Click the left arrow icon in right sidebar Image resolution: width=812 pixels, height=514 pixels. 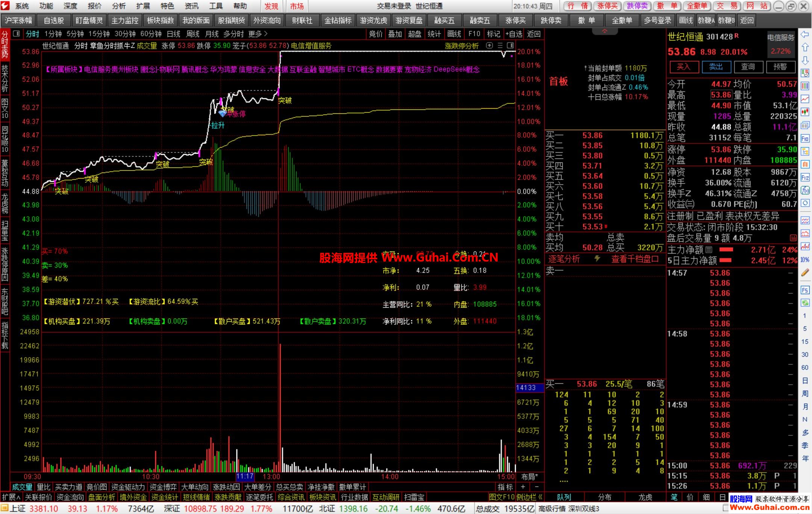point(805,35)
